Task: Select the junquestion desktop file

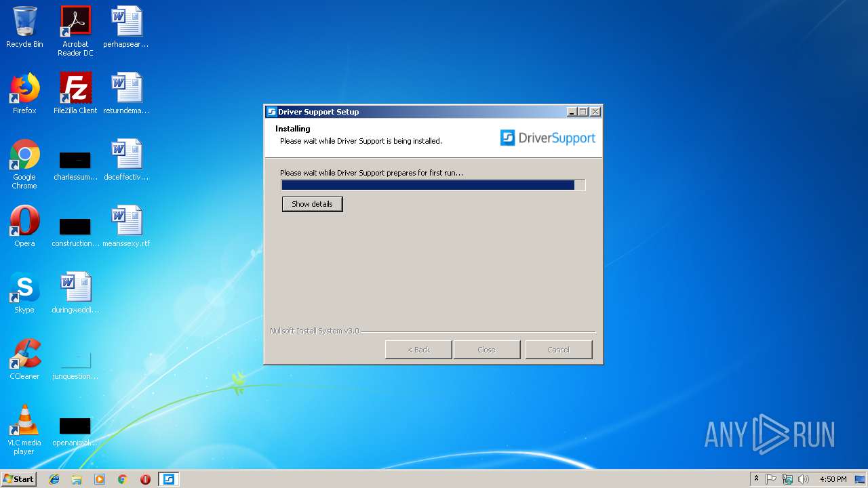Action: tap(75, 365)
